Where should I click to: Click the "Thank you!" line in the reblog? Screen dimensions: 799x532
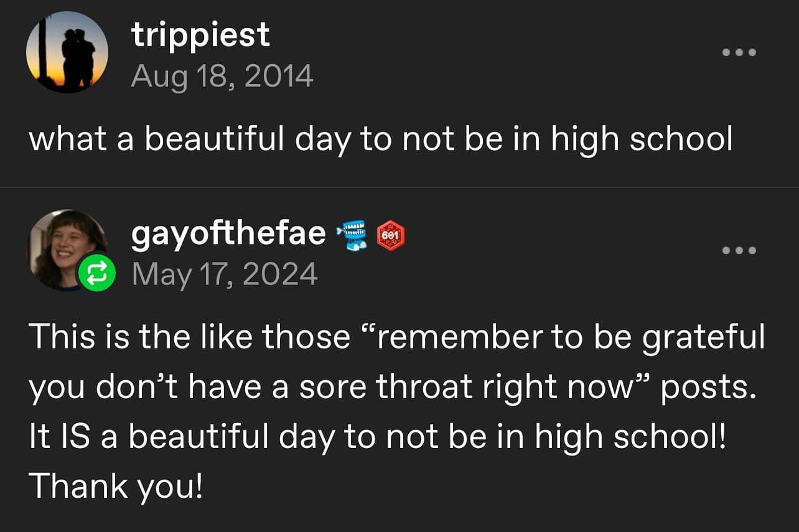coord(116,486)
